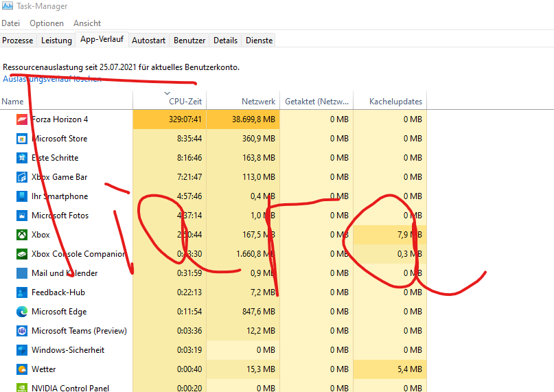The height and width of the screenshot is (392, 554).
Task: Sort by the Netzwerk column header
Action: [x=243, y=100]
